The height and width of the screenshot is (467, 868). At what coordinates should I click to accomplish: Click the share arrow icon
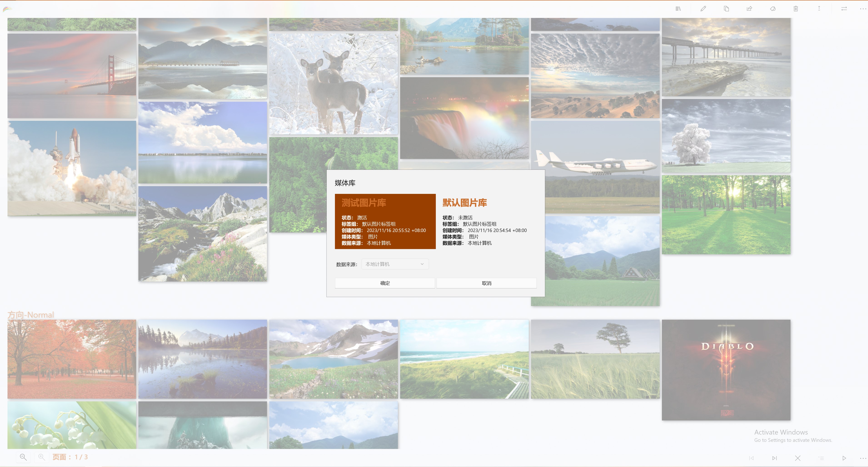[749, 9]
